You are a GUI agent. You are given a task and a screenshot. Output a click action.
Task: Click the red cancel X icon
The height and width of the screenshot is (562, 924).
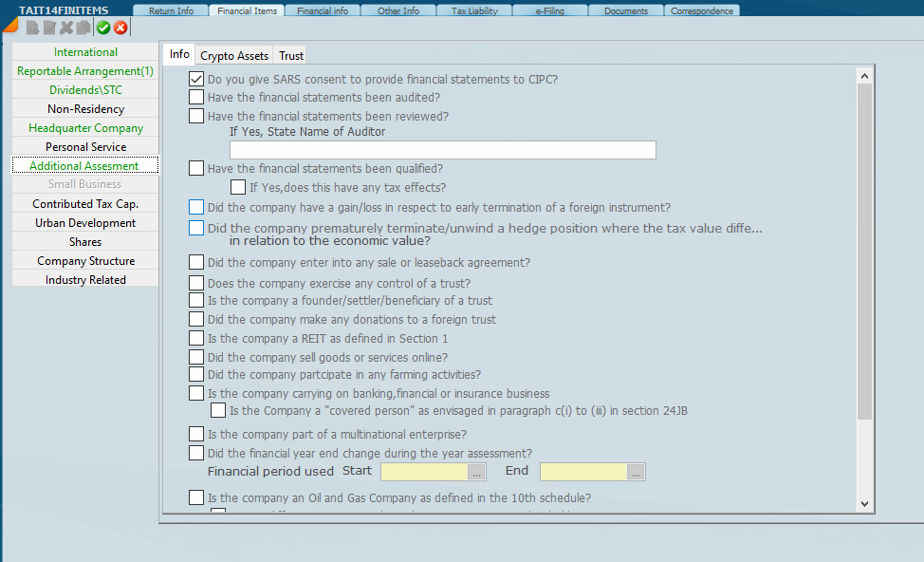click(x=120, y=28)
